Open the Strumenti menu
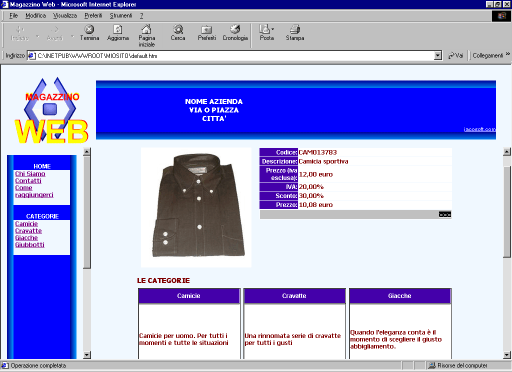Viewport: 512px width, 372px height. (x=121, y=16)
